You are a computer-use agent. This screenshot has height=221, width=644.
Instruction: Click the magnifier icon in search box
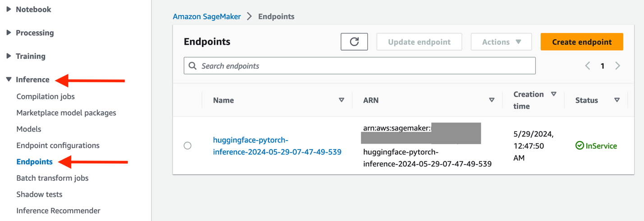[x=193, y=66]
